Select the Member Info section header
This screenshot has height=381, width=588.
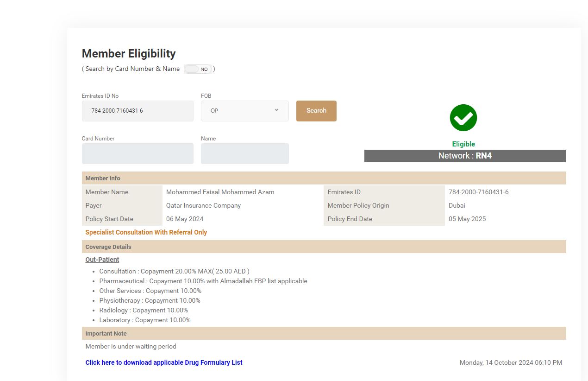click(x=103, y=178)
